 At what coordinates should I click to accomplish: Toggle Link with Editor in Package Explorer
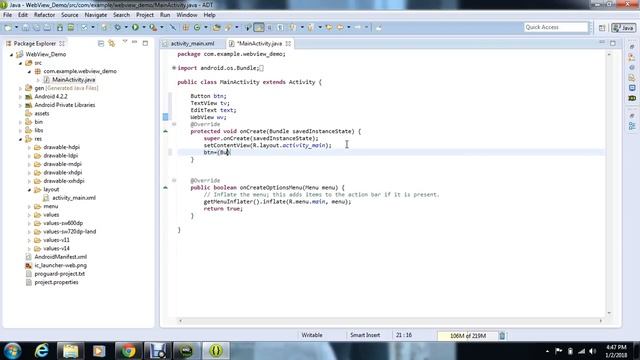click(111, 43)
